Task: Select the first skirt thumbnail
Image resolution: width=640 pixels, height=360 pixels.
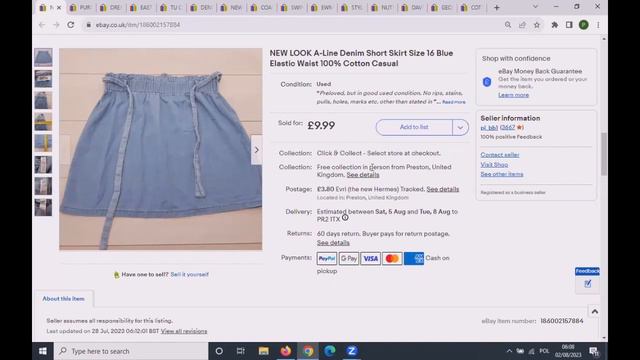Action: pyautogui.click(x=43, y=57)
